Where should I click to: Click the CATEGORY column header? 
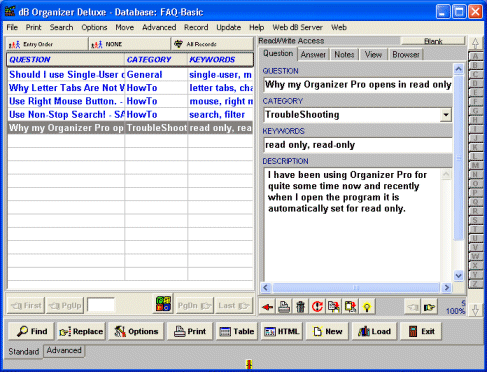point(156,60)
